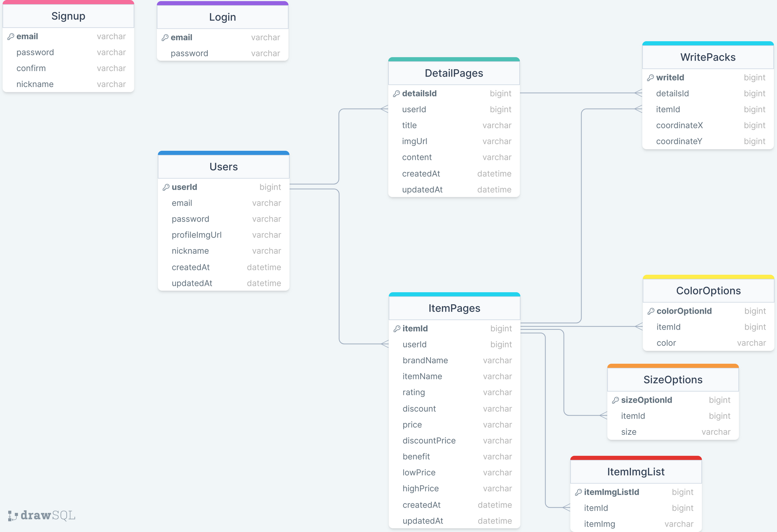This screenshot has height=532, width=777.
Task: Click the key icon next to itemImgListId
Action: point(578,492)
